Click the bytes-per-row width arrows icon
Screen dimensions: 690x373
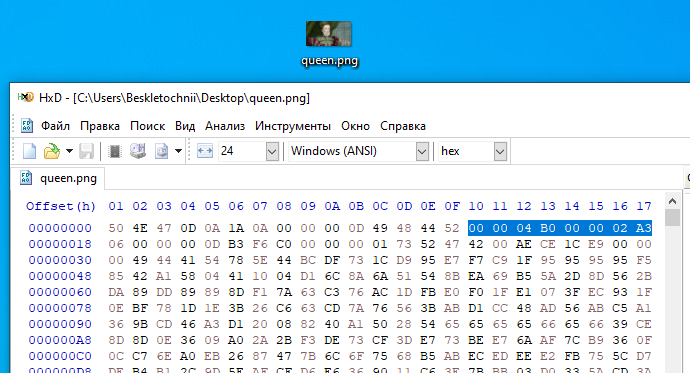pos(205,151)
